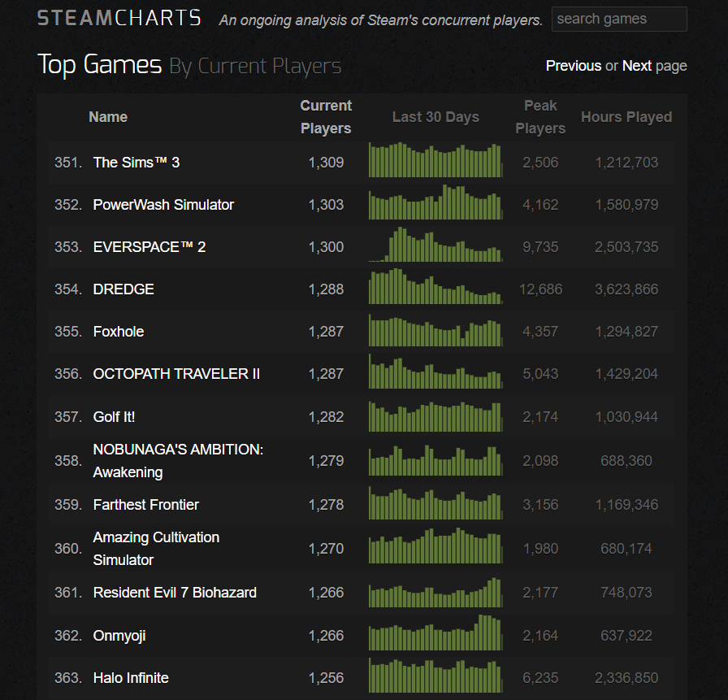Click DREDGE 30-day chart
This screenshot has width=728, height=700.
(x=435, y=287)
